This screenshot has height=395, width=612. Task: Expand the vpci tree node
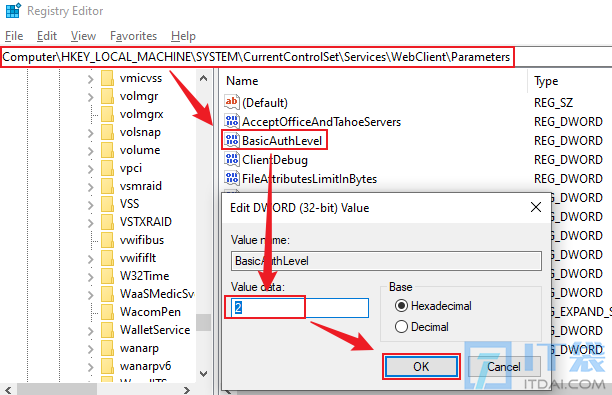pos(91,169)
